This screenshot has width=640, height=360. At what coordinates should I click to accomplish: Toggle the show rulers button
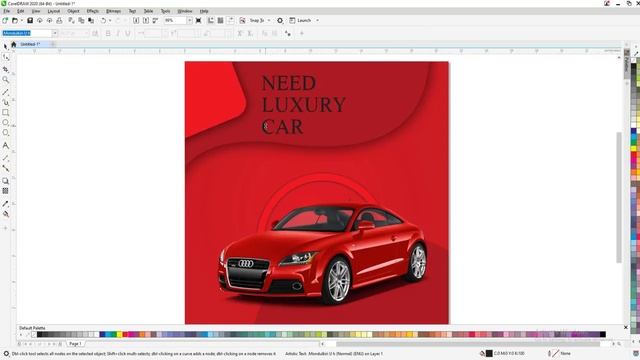pyautogui.click(x=211, y=20)
